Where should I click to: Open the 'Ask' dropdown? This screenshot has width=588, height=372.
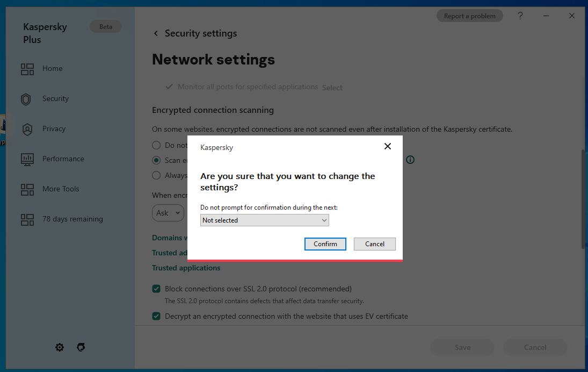(168, 213)
